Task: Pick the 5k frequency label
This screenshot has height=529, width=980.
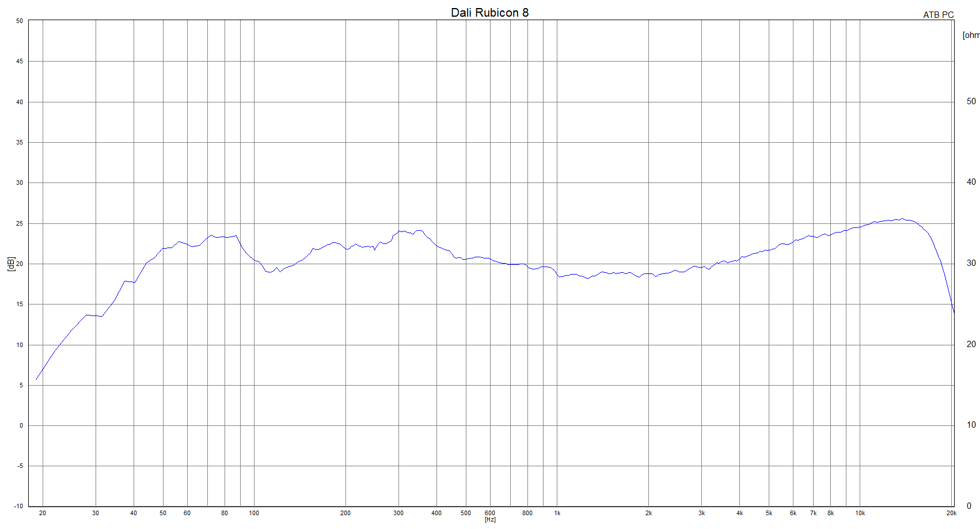Action: click(769, 513)
